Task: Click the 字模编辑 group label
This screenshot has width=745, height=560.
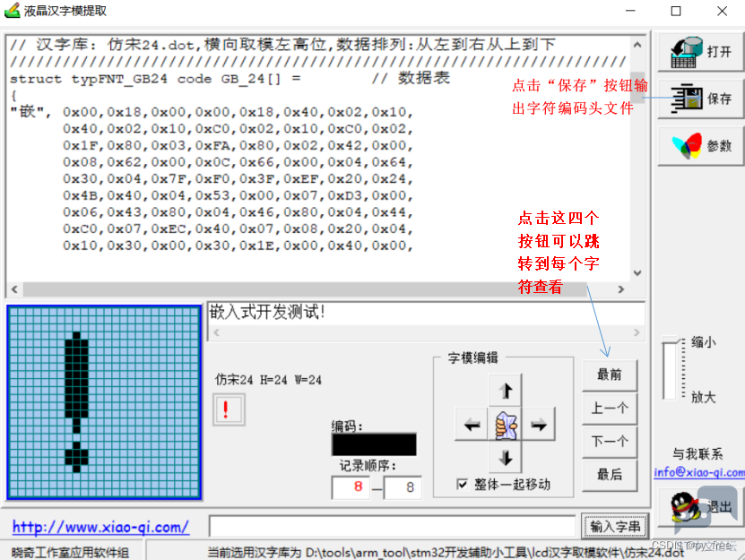Action: click(472, 358)
